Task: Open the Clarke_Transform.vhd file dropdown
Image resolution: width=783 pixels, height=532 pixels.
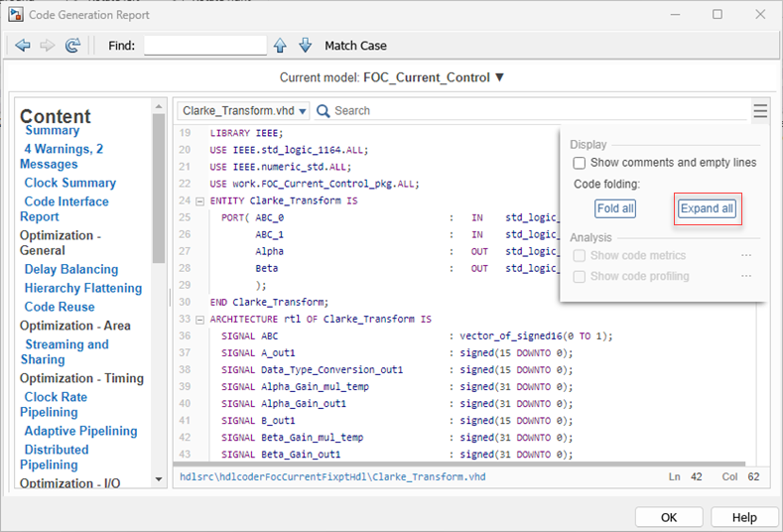Action: (243, 111)
